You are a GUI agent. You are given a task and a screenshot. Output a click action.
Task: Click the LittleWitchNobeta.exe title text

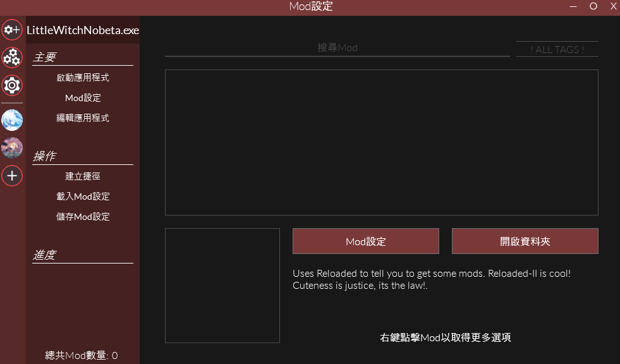(x=83, y=30)
